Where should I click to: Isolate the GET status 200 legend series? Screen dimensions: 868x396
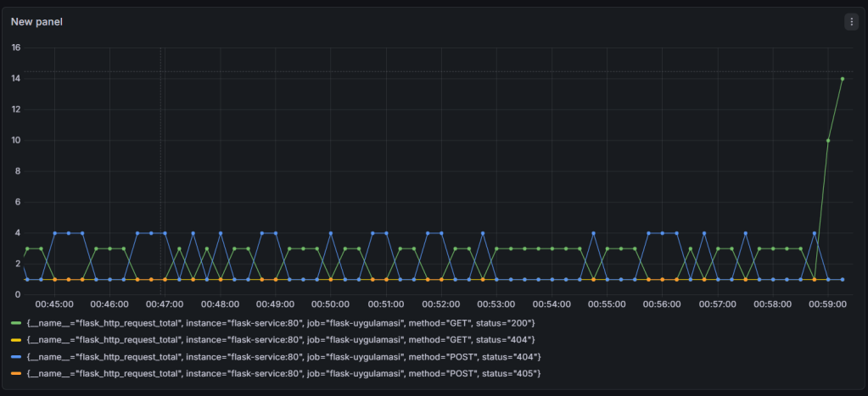point(280,323)
